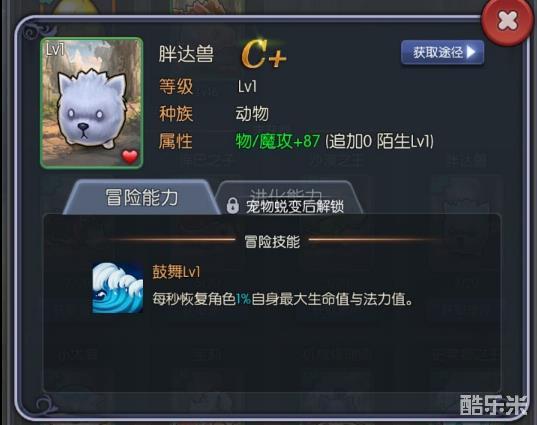The width and height of the screenshot is (537, 425).
Task: Tap the 1% highlighted recovery value
Action: click(x=243, y=299)
